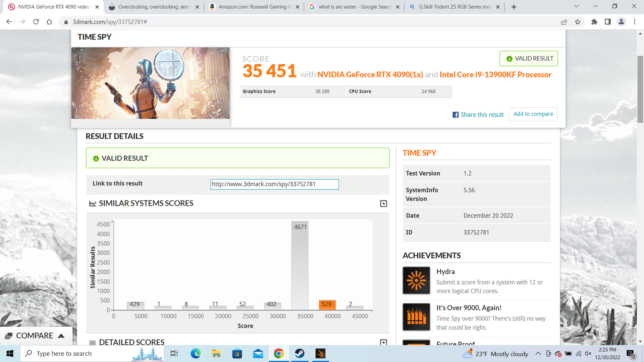This screenshot has width=644, height=362.
Task: Share this page icon in address bar
Action: coord(564,22)
